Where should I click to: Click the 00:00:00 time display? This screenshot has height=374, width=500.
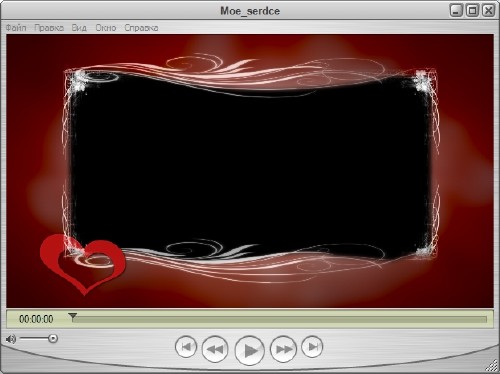tap(36, 319)
